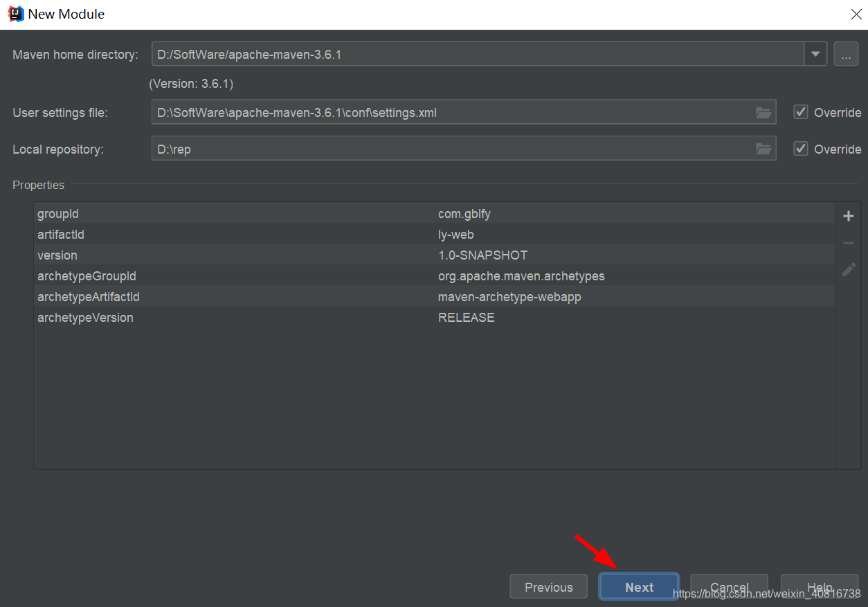Image resolution: width=868 pixels, height=607 pixels.
Task: Click the Cancel button
Action: [729, 587]
